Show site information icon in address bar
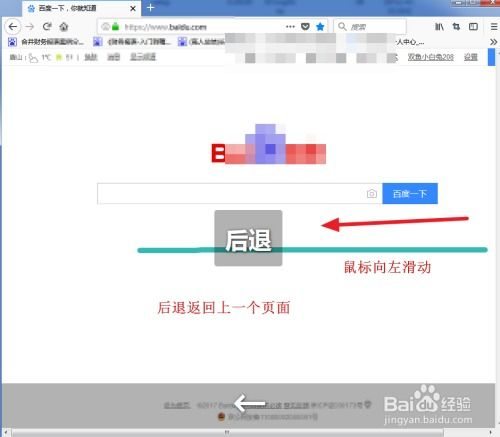Image resolution: width=500 pixels, height=437 pixels. coord(105,27)
